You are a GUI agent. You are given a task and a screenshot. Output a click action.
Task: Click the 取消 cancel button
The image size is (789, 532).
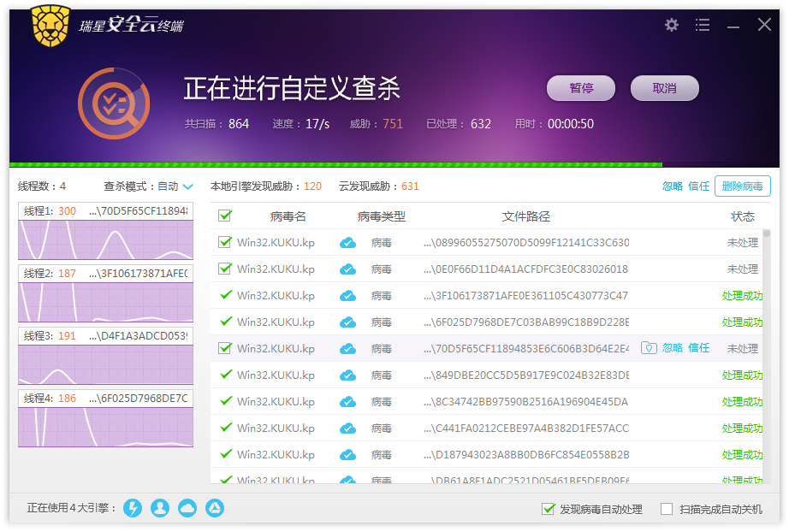pyautogui.click(x=664, y=88)
